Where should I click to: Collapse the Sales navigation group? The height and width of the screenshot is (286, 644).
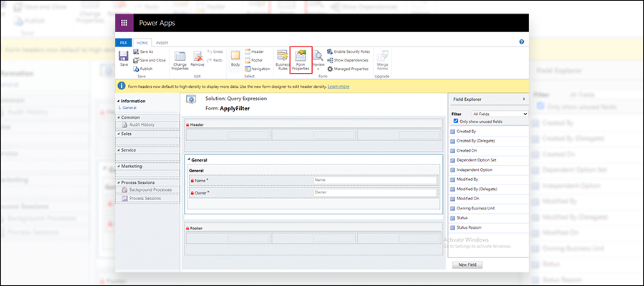pos(119,134)
